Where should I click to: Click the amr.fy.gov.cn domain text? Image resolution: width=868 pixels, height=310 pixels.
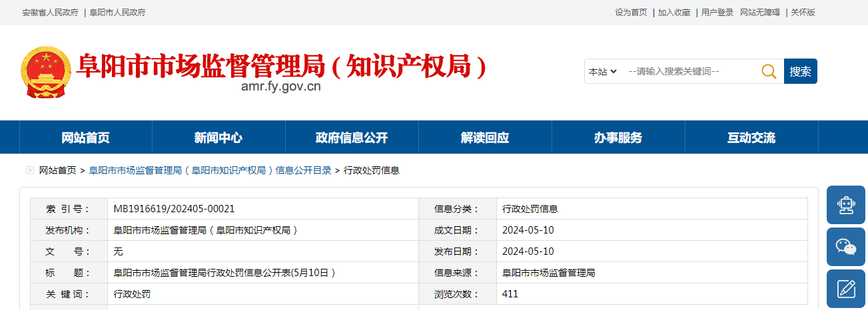[281, 86]
